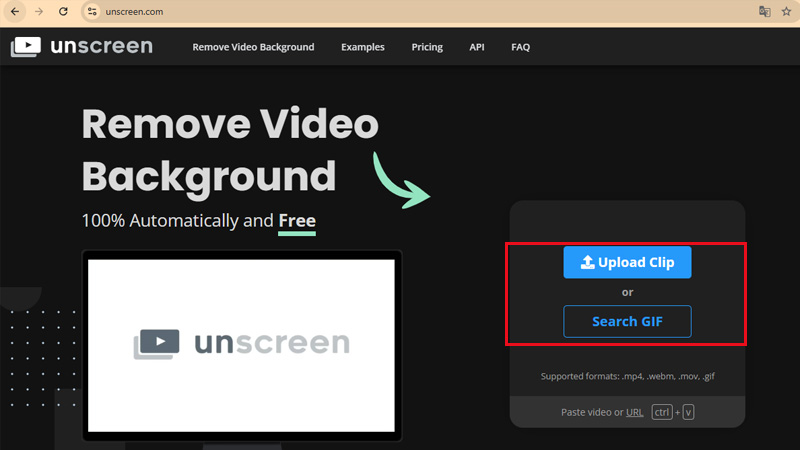This screenshot has width=800, height=450.
Task: Navigate to the API page
Action: point(477,47)
